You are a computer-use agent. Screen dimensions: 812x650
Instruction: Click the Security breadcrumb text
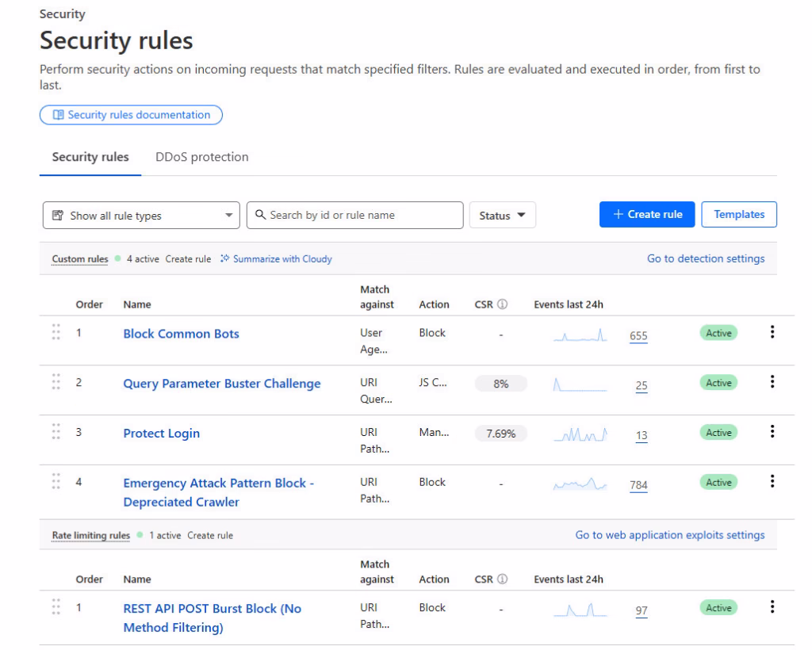pyautogui.click(x=62, y=14)
